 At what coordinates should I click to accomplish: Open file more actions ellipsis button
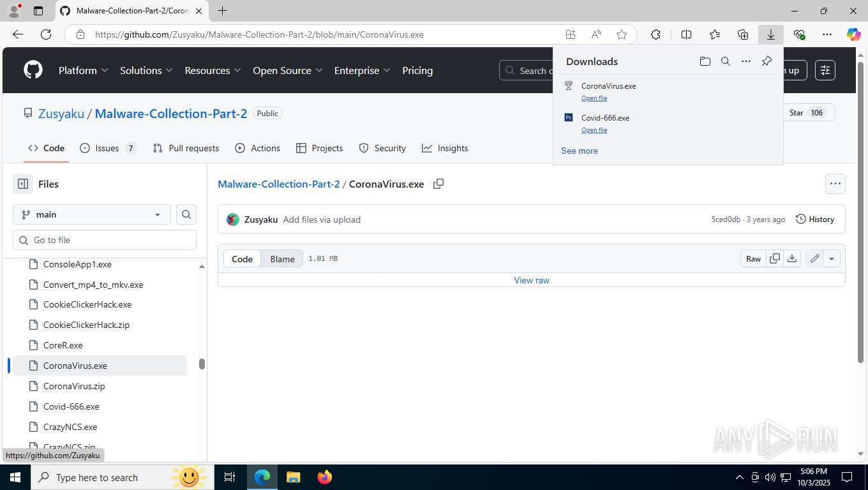tap(835, 184)
